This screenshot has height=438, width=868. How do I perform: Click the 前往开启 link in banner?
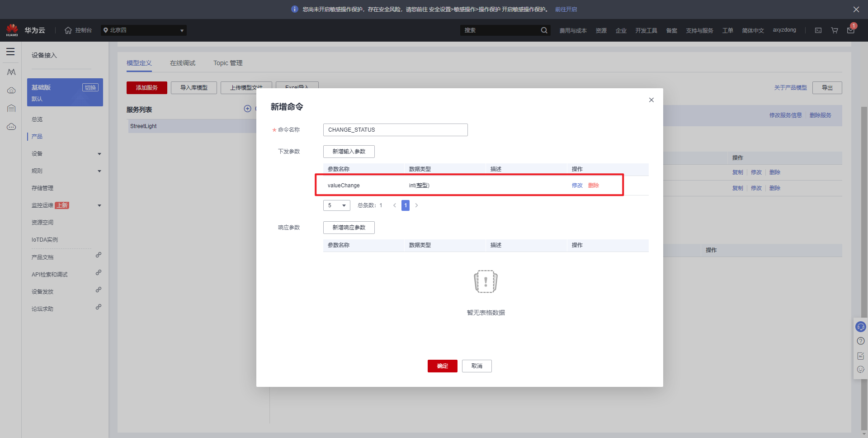(x=566, y=10)
